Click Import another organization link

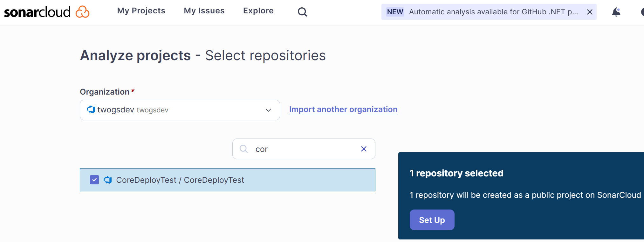click(x=343, y=110)
